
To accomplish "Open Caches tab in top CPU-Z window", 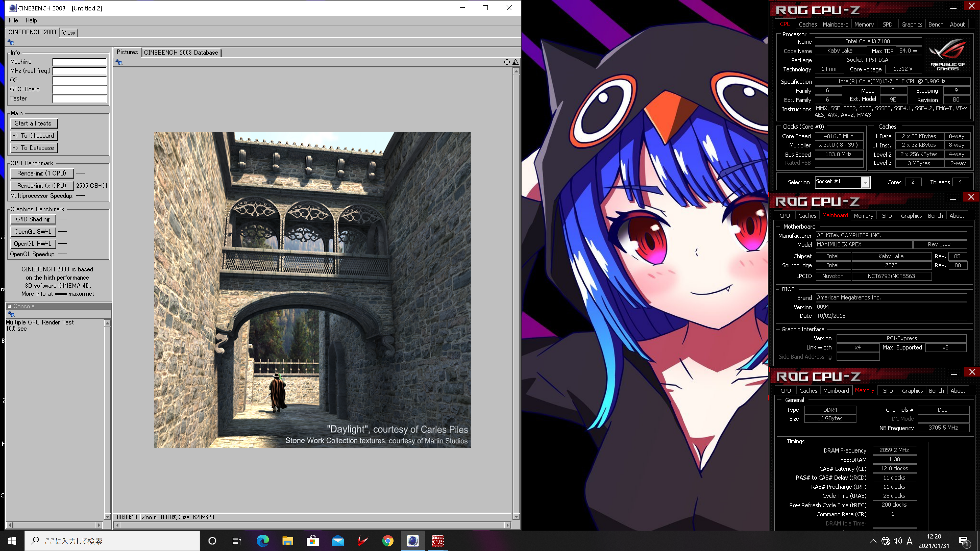I will point(808,24).
